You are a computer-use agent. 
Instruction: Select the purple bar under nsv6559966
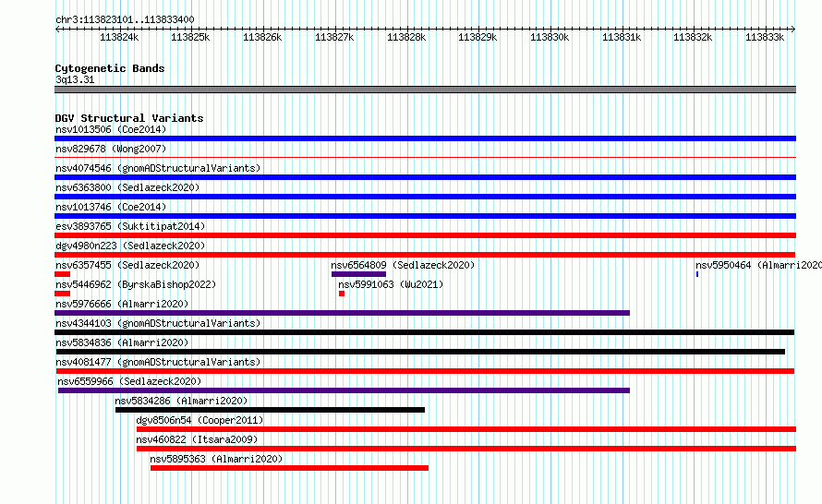344,390
